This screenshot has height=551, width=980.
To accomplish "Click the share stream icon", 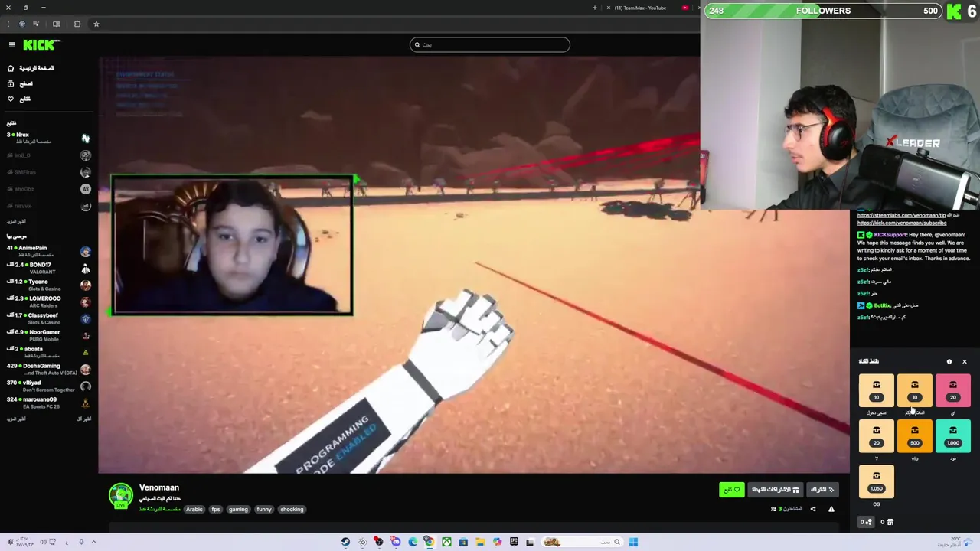I will (x=813, y=509).
